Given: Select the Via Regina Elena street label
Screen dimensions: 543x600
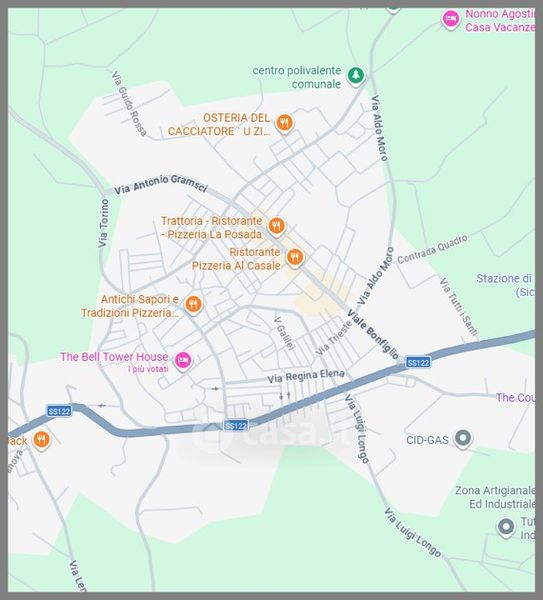Looking at the screenshot, I should click(x=306, y=376).
